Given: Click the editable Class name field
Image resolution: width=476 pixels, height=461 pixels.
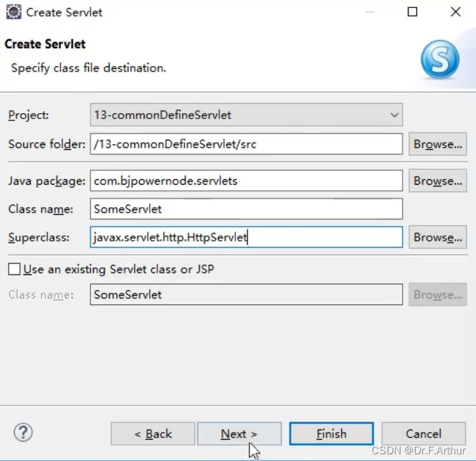Looking at the screenshot, I should pos(246,209).
